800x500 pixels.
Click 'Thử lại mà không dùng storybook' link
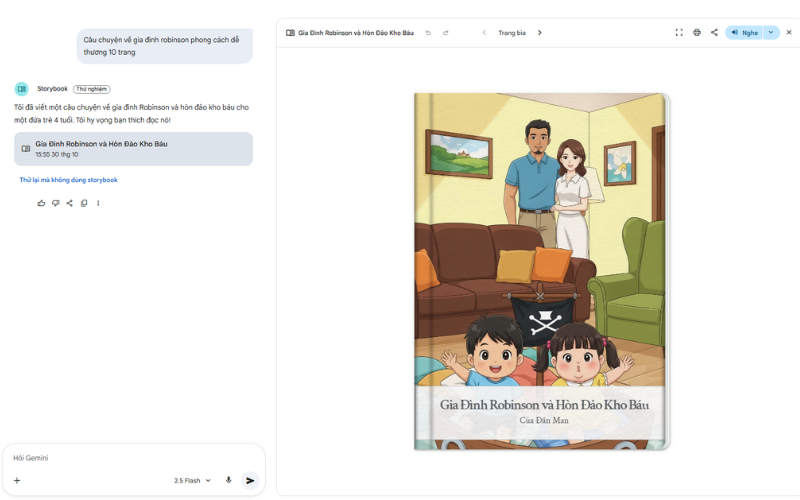[x=68, y=180]
